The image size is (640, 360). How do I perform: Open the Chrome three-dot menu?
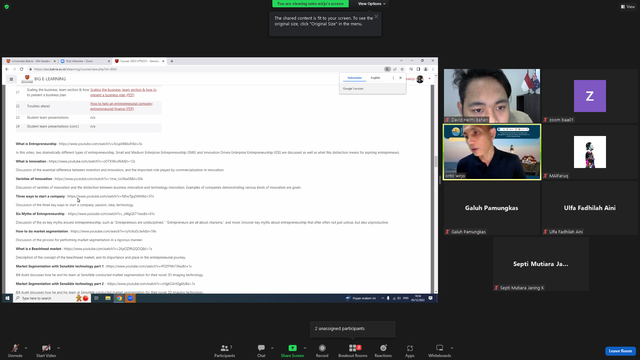(x=433, y=69)
